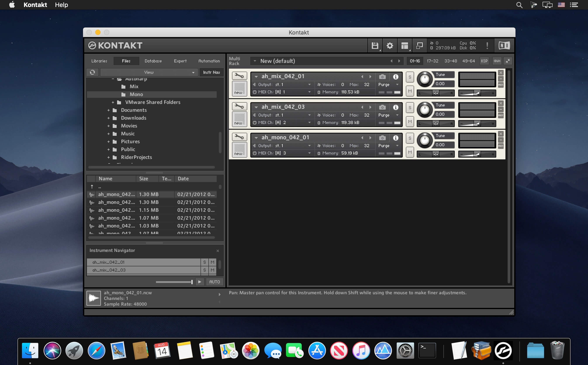
Task: Solo the ah_mono_042_01 instrument
Action: coord(410,138)
